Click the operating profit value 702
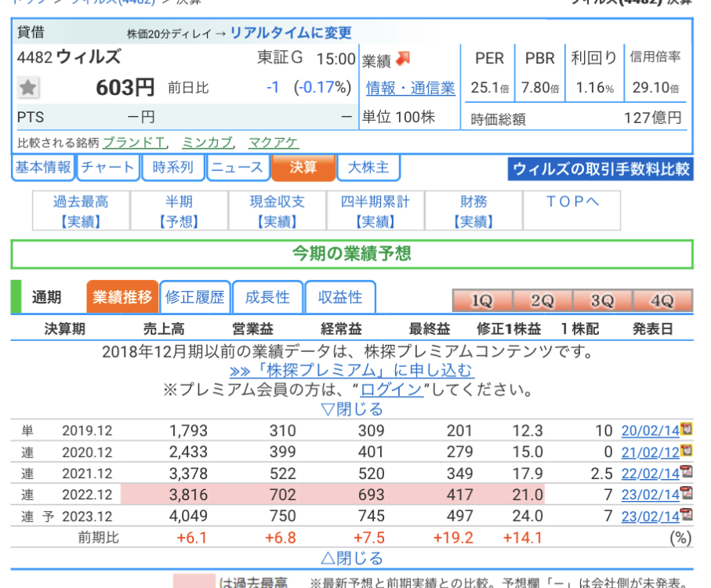The image size is (711, 588). (282, 495)
